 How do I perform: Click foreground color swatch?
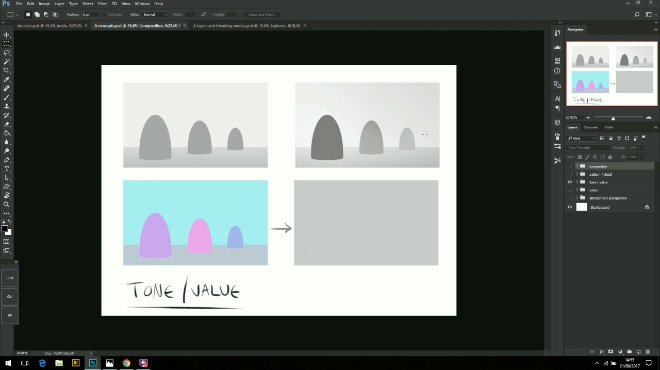5,229
